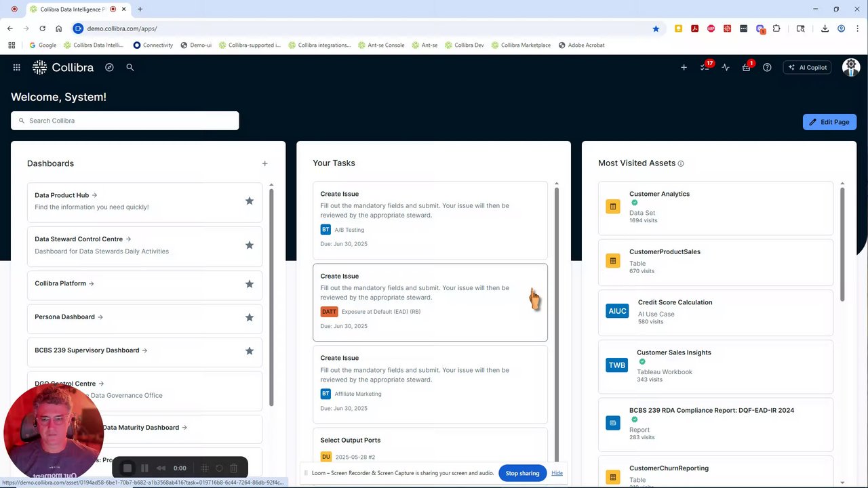Switch to the Collibra Data Intelligence tab
868x488 pixels.
pos(78,9)
